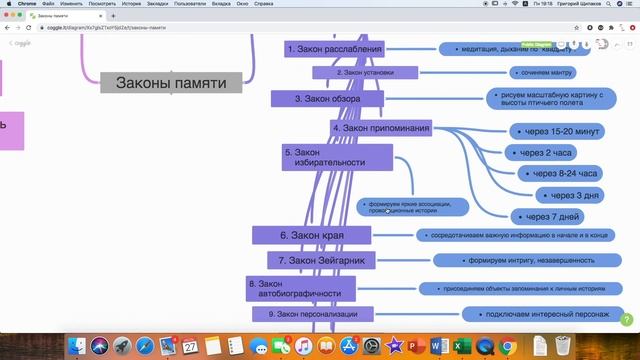Open a new tab with plus button
Image resolution: width=640 pixels, height=360 pixels.
pyautogui.click(x=113, y=16)
